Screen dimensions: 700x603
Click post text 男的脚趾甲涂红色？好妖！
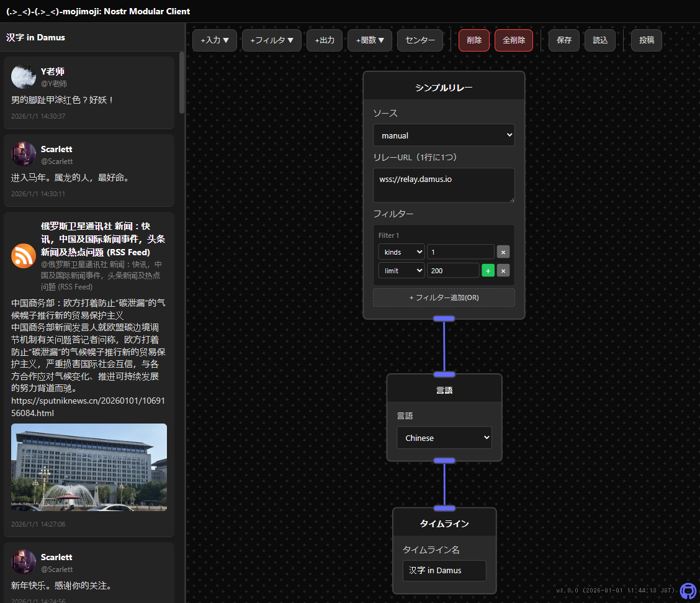[x=63, y=100]
